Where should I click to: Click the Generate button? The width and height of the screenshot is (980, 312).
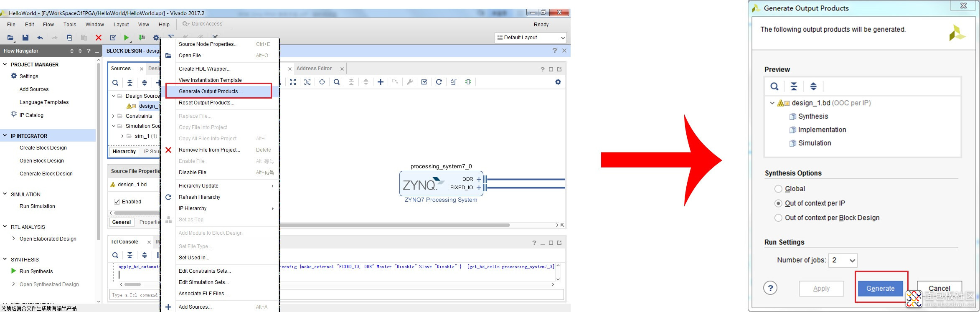click(x=881, y=289)
